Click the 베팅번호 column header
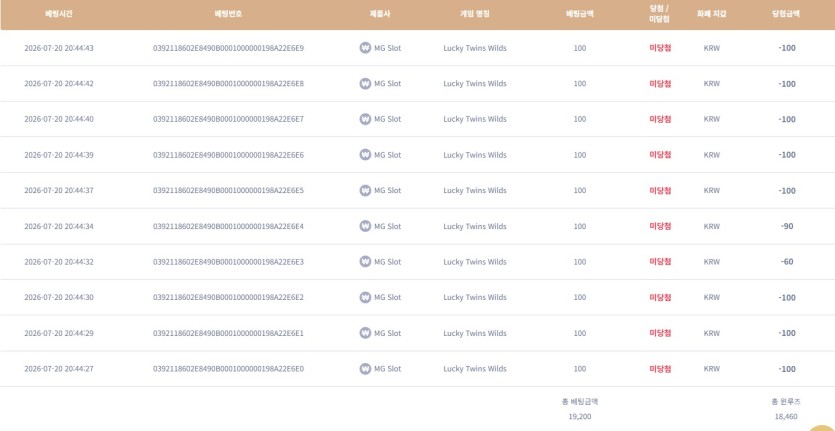 tap(228, 14)
